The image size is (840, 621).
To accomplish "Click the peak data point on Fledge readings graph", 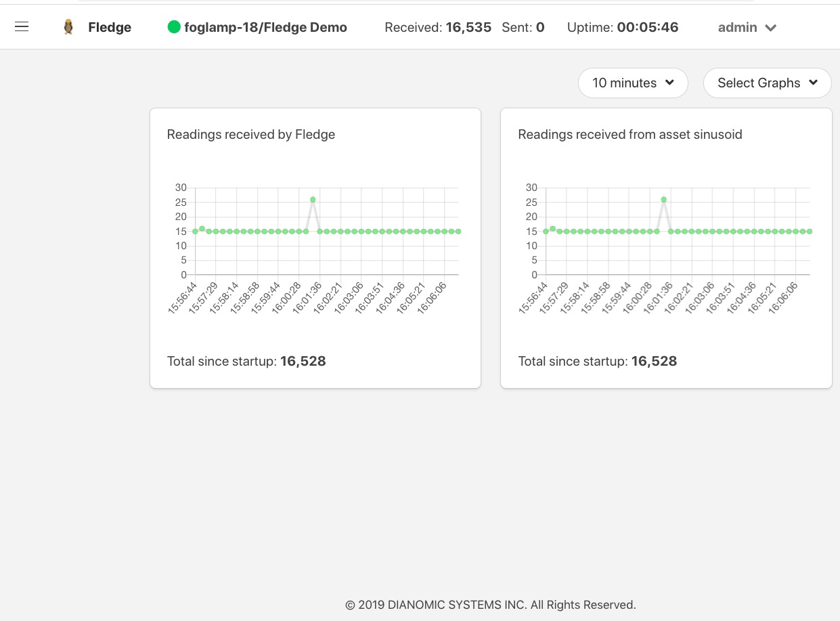I will (313, 198).
